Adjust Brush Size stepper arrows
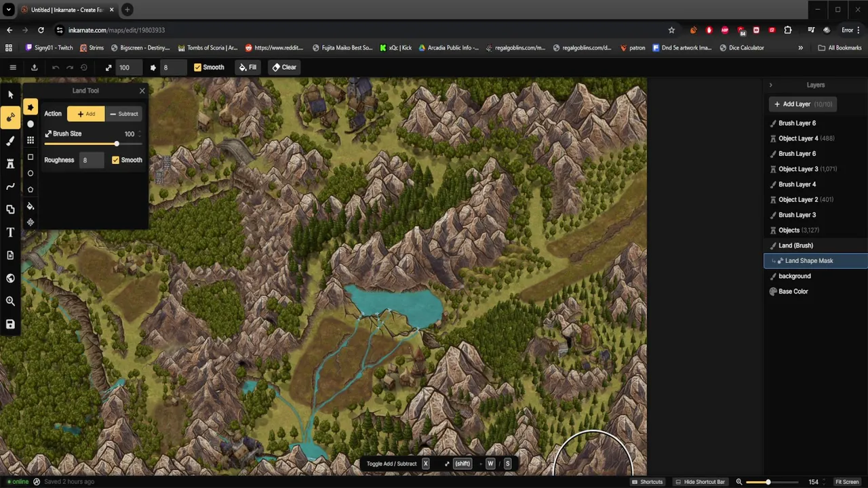 pos(140,134)
